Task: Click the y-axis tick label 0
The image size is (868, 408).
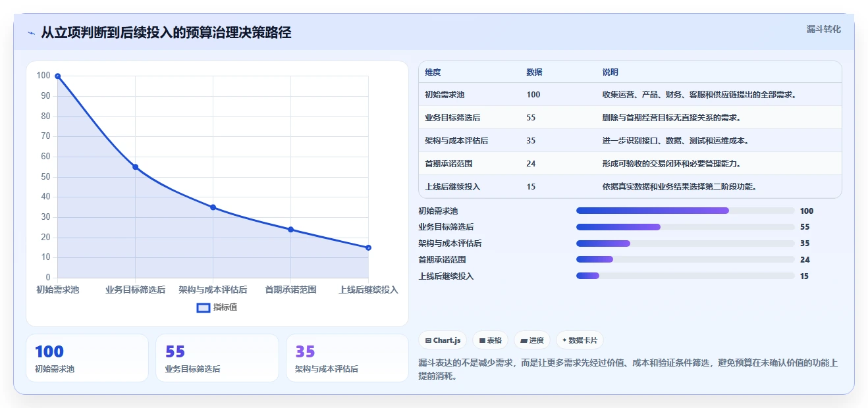Action: pos(48,278)
